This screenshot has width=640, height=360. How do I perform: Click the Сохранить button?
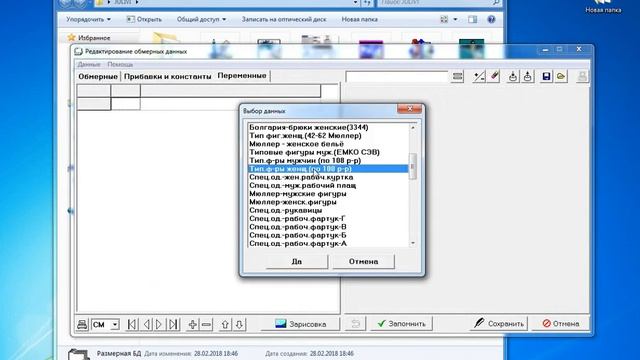pos(498,324)
